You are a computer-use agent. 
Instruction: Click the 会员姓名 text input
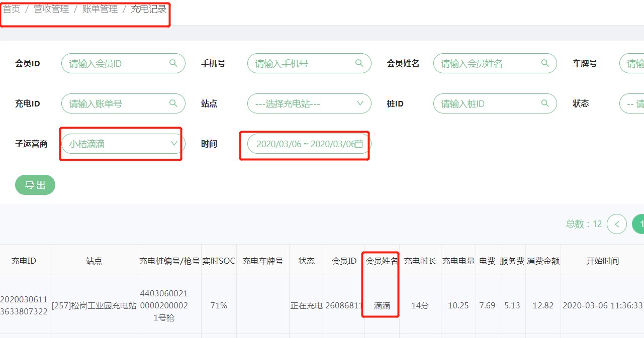click(488, 63)
